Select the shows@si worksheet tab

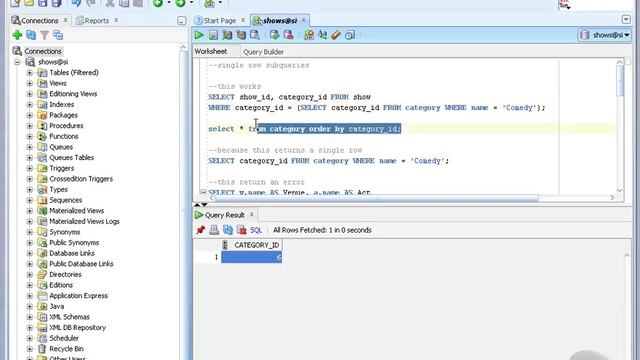(x=280, y=20)
